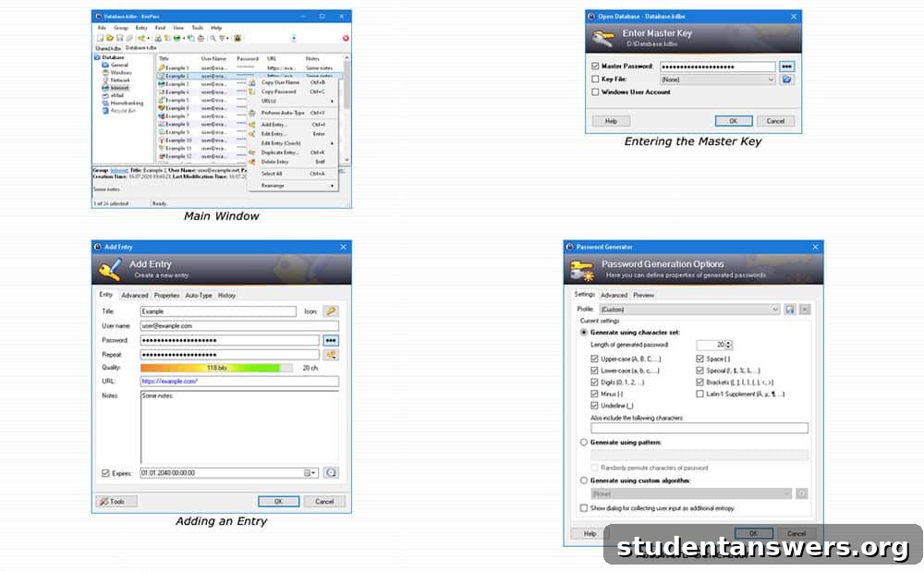The height and width of the screenshot is (571, 924).
Task: Click Cancel in the Open Database dialog
Action: point(775,121)
